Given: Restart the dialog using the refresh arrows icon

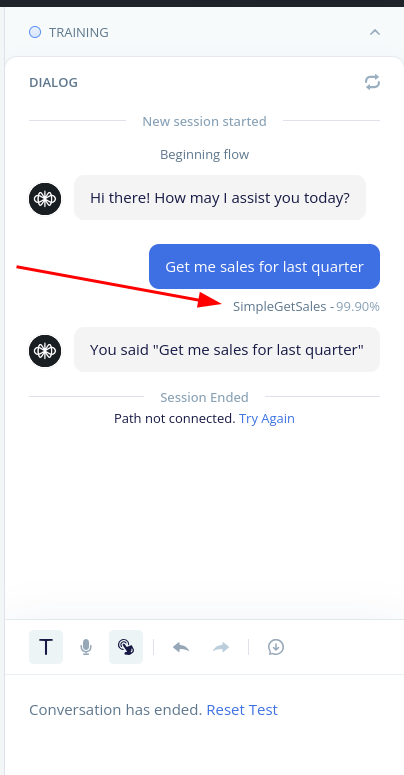Looking at the screenshot, I should 372,82.
